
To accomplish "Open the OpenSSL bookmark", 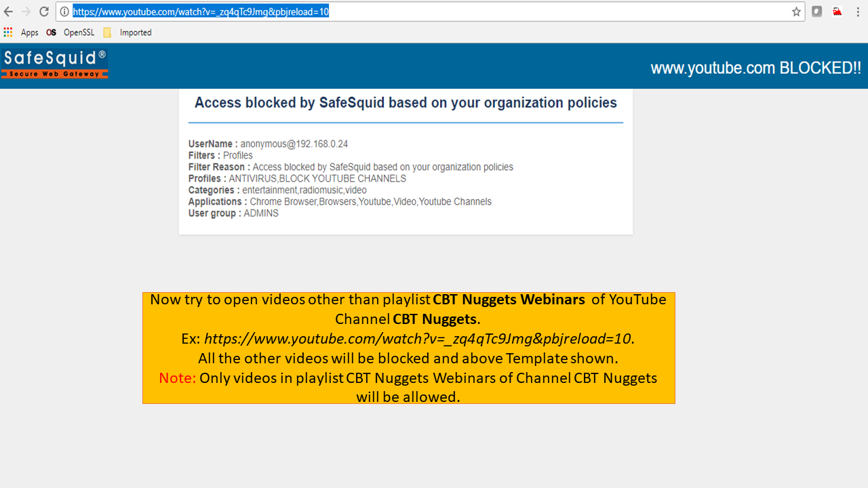I will pyautogui.click(x=79, y=33).
